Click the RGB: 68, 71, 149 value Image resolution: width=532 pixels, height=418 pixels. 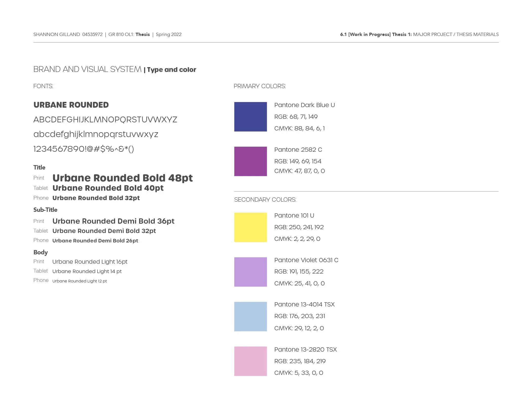296,117
